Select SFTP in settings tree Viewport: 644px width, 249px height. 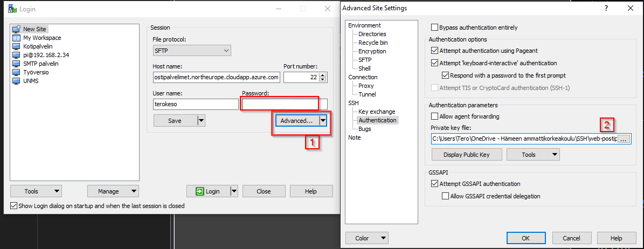365,60
